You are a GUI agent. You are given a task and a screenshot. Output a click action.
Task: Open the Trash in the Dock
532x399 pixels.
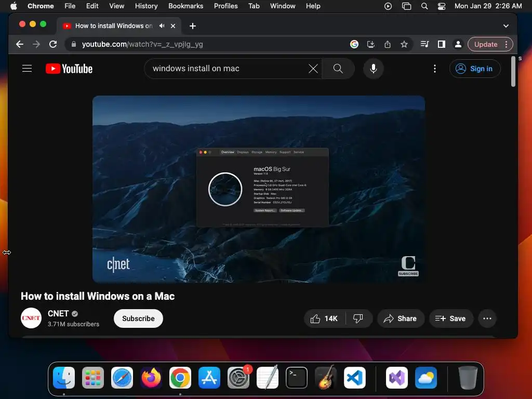point(468,378)
